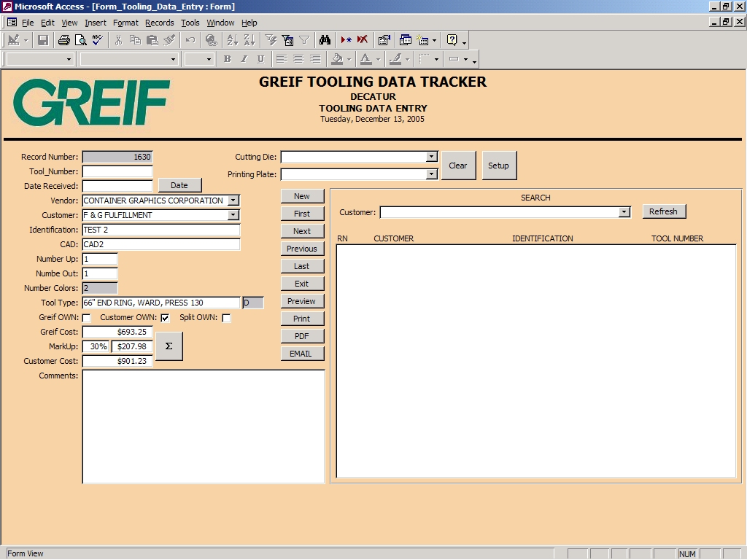747x560 pixels.
Task: Click the Save floppy disk icon
Action: click(43, 41)
